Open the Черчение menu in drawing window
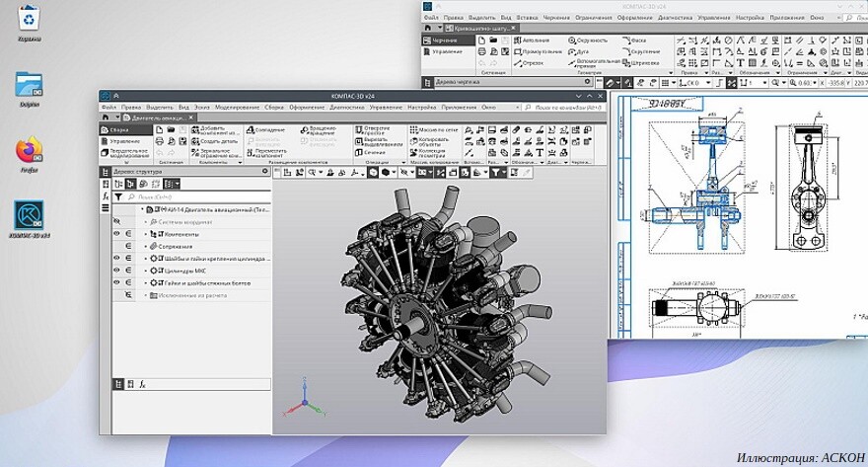The image size is (868, 467). click(554, 17)
